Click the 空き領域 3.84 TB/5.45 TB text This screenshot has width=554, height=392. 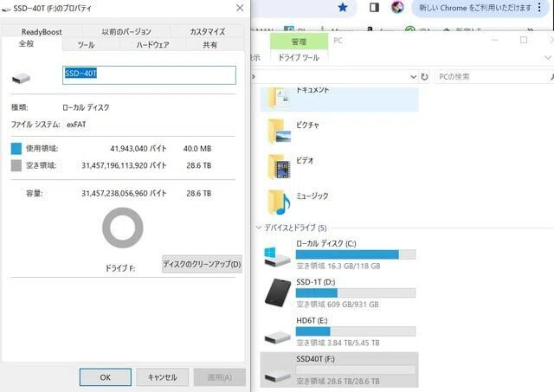[338, 343]
